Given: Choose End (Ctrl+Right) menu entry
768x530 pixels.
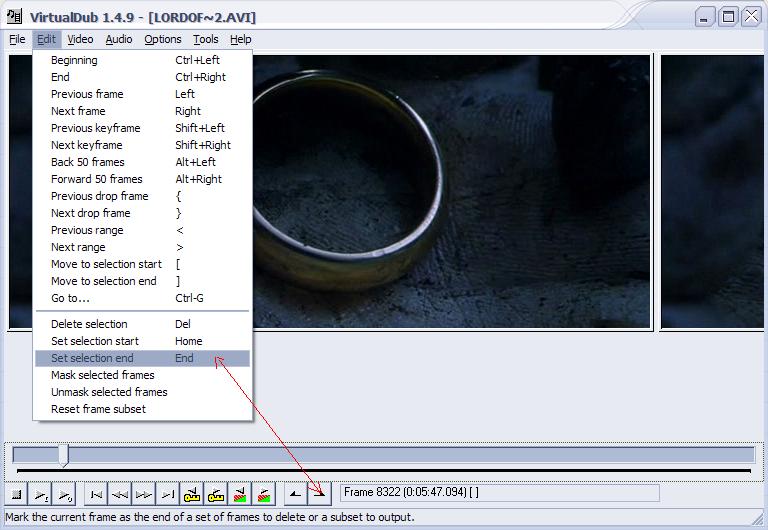Looking at the screenshot, I should pos(143,77).
